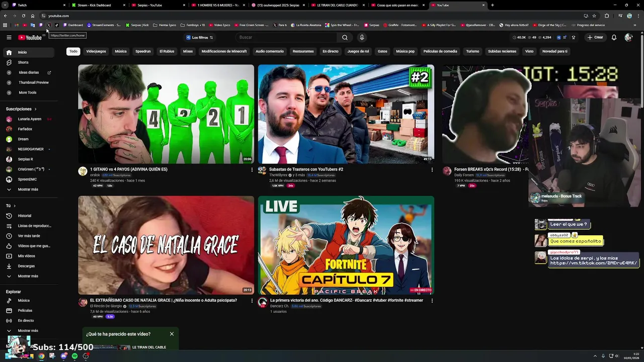Switch to the Twitch browser tab
The image size is (644, 362).
(x=39, y=5)
